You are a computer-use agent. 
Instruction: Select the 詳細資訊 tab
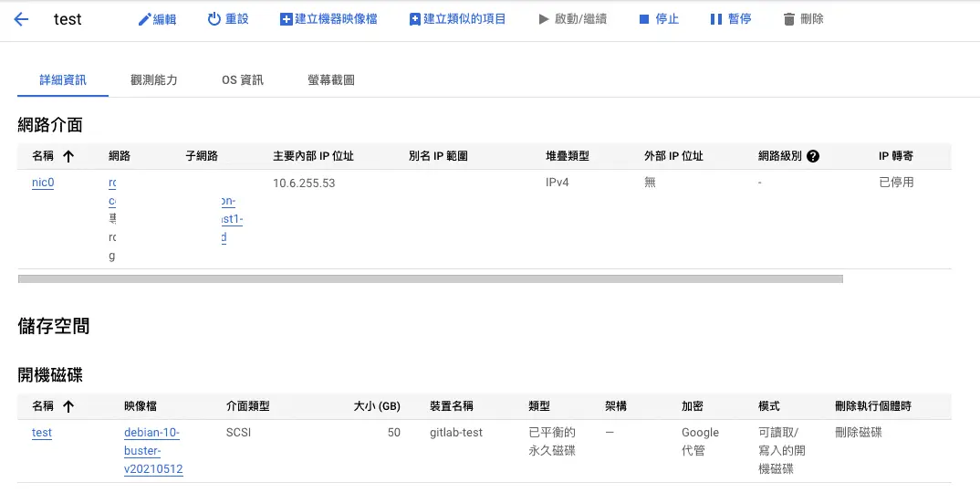pyautogui.click(x=63, y=80)
